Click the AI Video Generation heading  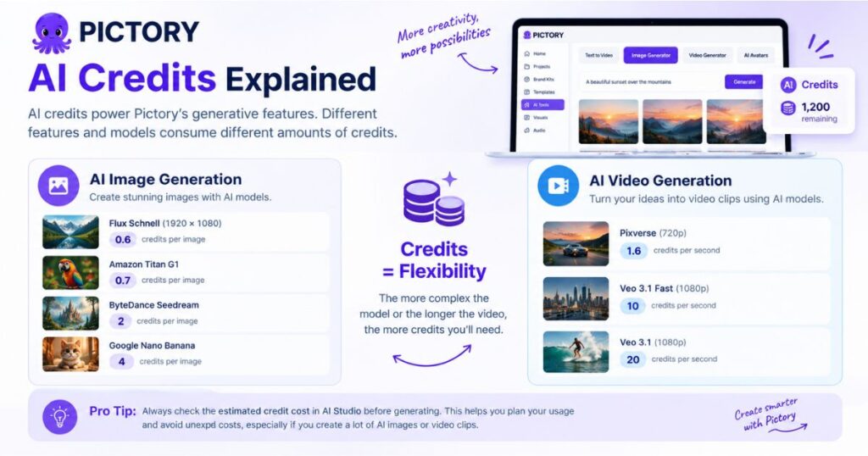point(660,181)
